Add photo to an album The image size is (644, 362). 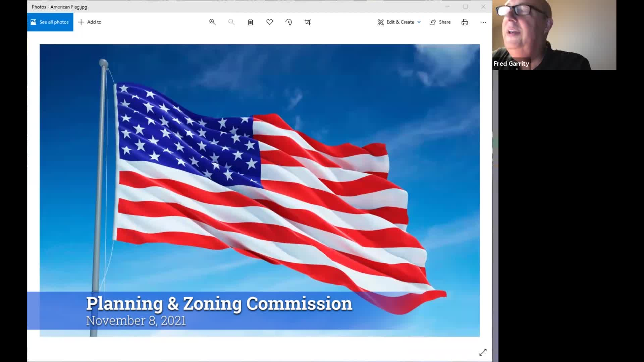(90, 22)
